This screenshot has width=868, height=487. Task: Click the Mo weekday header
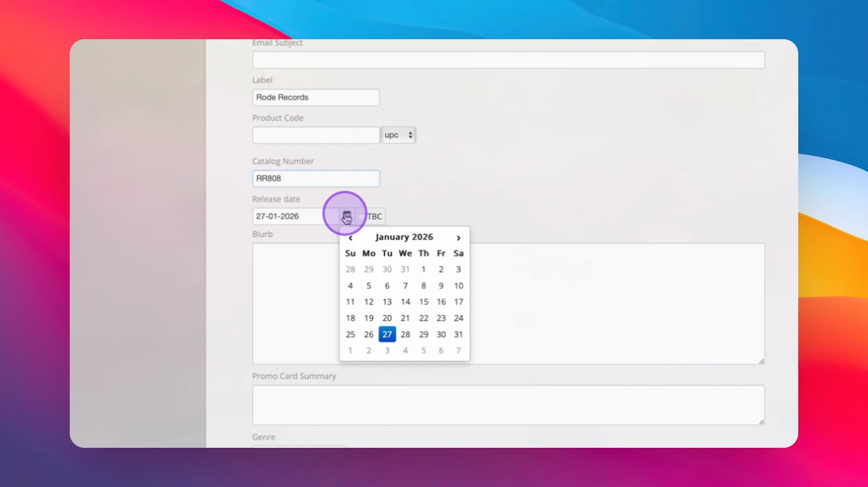pyautogui.click(x=369, y=253)
